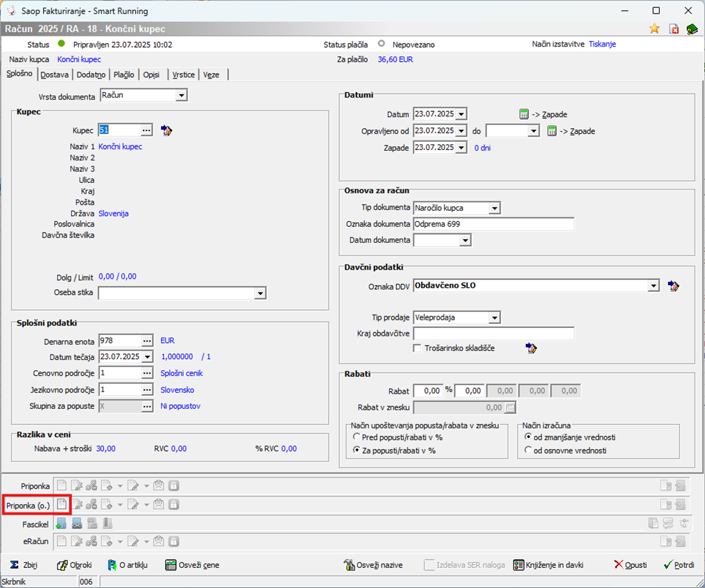
Task: Open the Vrstice tab
Action: 183,75
